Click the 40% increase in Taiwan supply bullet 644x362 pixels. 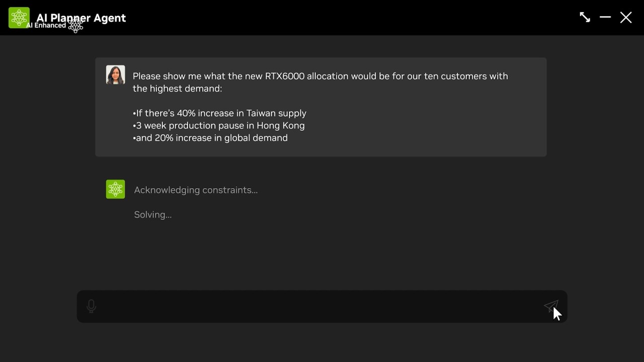[219, 113]
